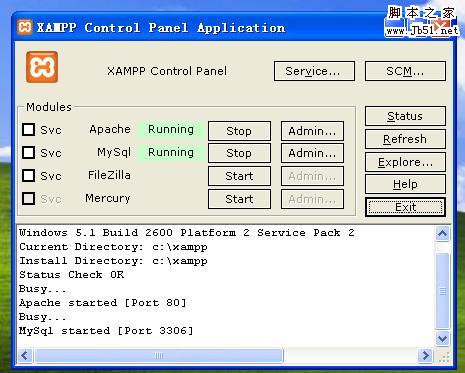Click the Mercury Admin... button

[x=312, y=199]
